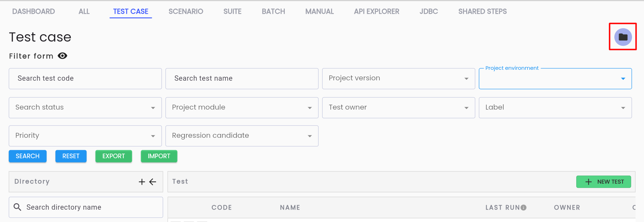The image size is (644, 222).
Task: Toggle Filter form visibility eye icon
Action: point(62,56)
